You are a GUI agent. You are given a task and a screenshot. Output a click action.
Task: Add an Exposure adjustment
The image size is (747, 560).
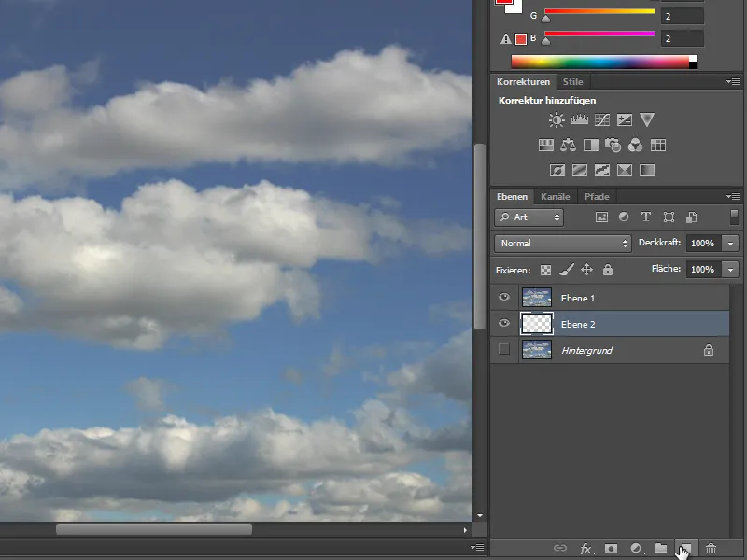pyautogui.click(x=625, y=119)
